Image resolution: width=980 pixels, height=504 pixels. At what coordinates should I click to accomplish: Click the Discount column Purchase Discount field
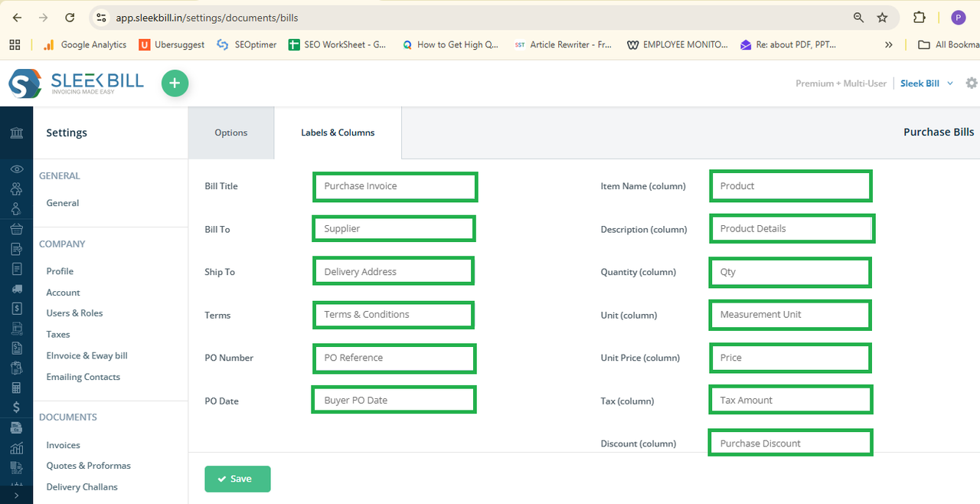coord(790,443)
